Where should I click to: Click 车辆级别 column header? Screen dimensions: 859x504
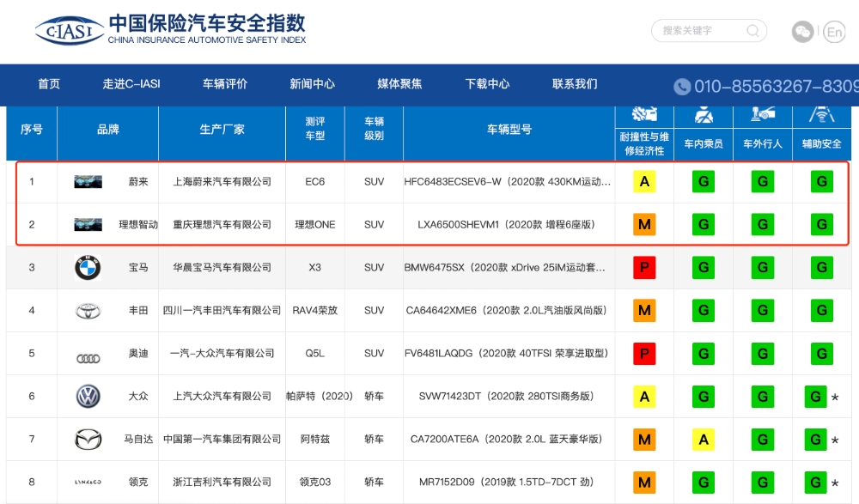pos(375,129)
